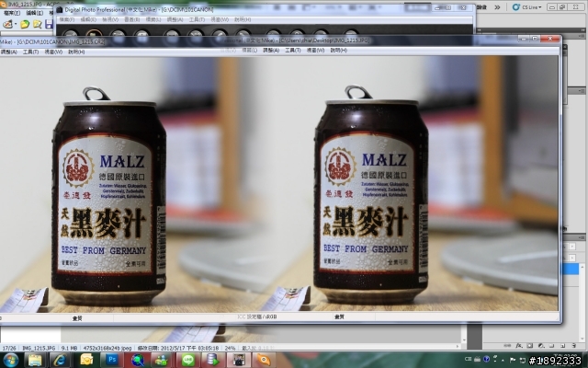
Task: Click "IMG_1215.JPG" in the ACDSee status bar
Action: pos(39,348)
